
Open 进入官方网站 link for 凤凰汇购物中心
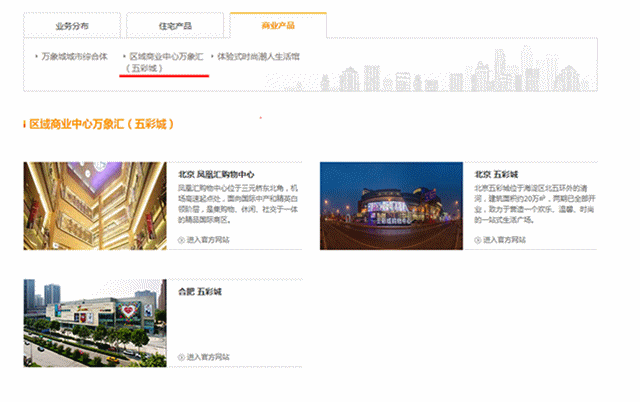(x=208, y=240)
